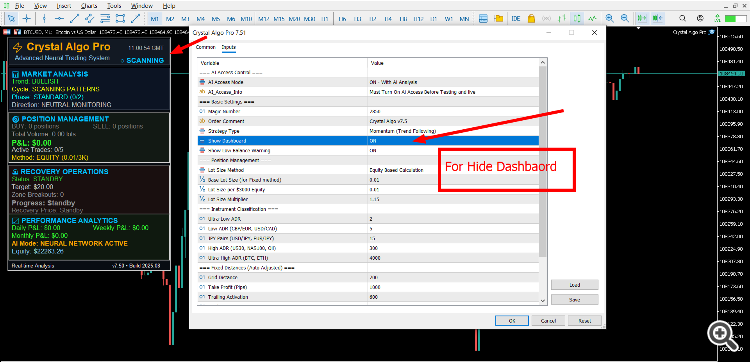Viewport: 750px width, 362px height.
Task: Open the File menu
Action: tap(20, 6)
